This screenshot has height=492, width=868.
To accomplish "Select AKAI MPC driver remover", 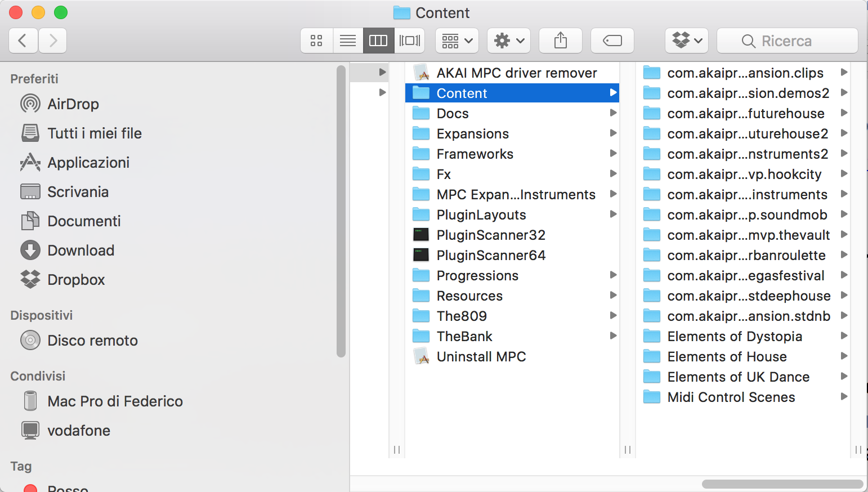I will click(x=512, y=73).
